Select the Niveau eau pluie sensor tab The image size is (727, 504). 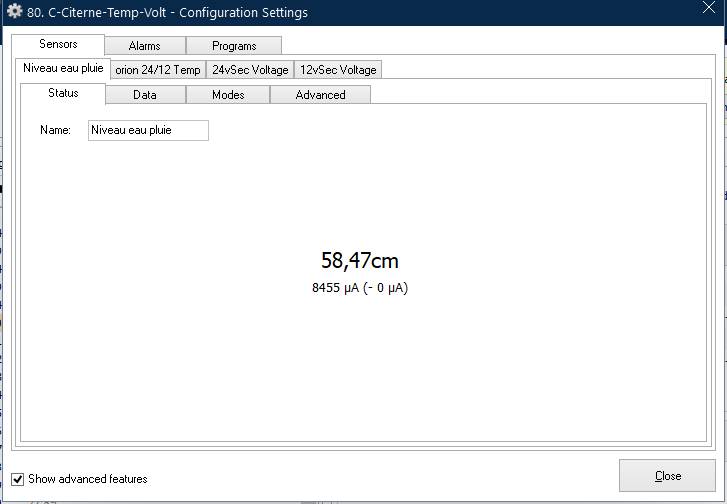point(63,69)
